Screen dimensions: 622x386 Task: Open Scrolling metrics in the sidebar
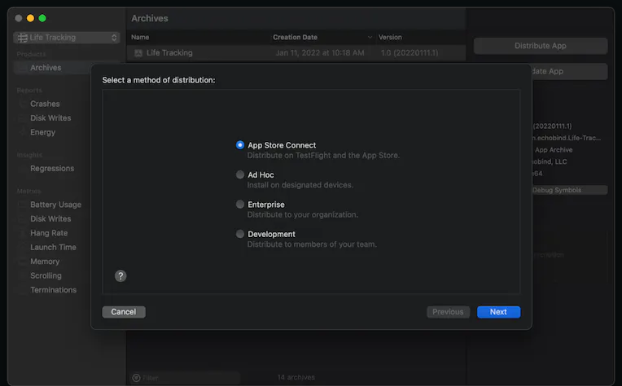click(46, 276)
